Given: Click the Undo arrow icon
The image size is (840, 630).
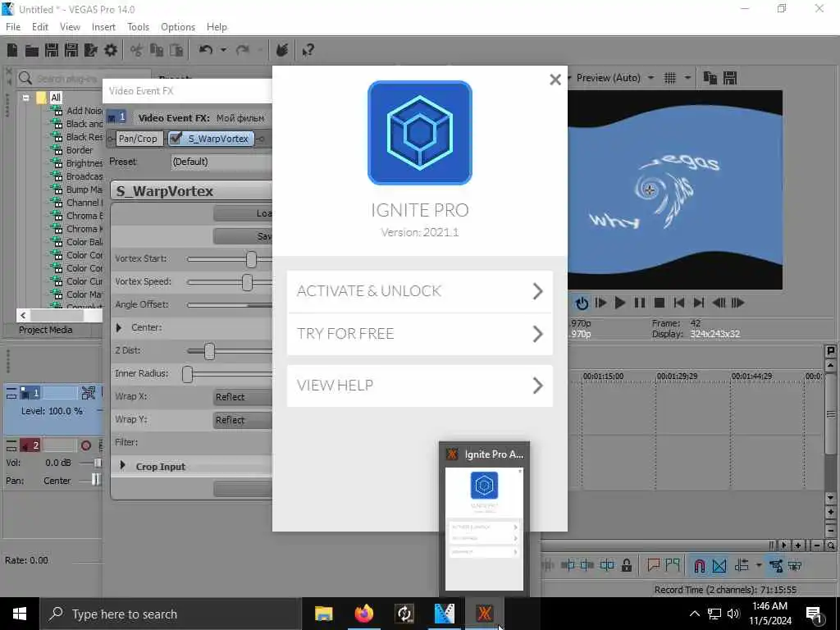Looking at the screenshot, I should [x=206, y=50].
